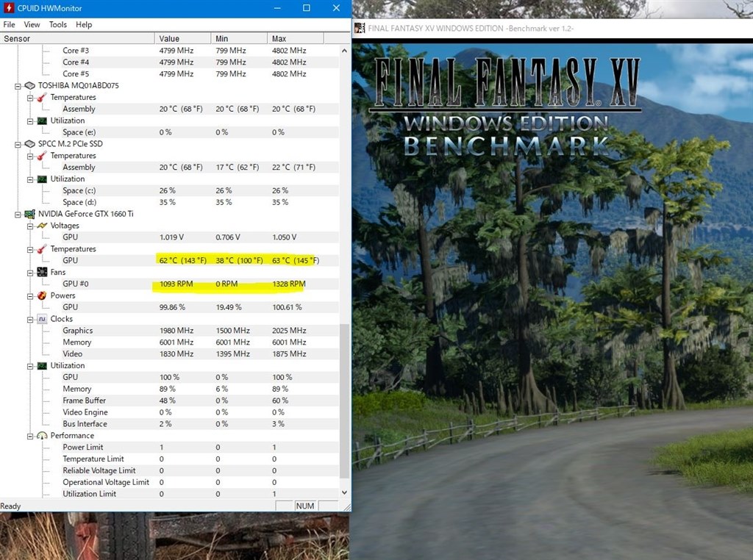753x560 pixels.
Task: Click the Clocks waveform icon
Action: [x=42, y=319]
